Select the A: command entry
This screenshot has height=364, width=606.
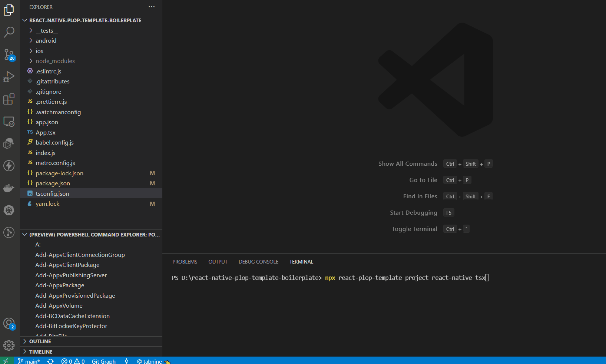[38, 245]
